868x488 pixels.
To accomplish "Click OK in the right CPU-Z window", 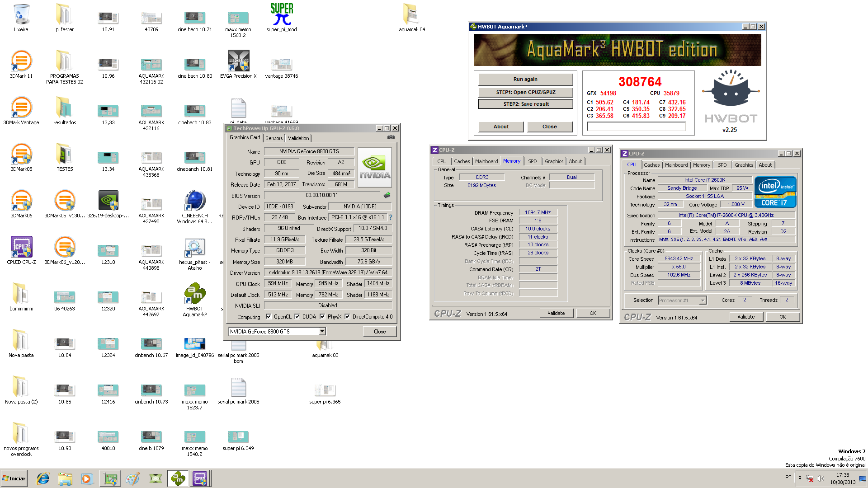I will pos(783,317).
